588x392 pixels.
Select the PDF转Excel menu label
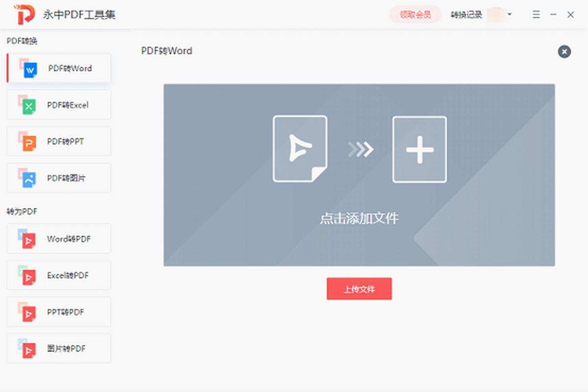click(x=68, y=105)
